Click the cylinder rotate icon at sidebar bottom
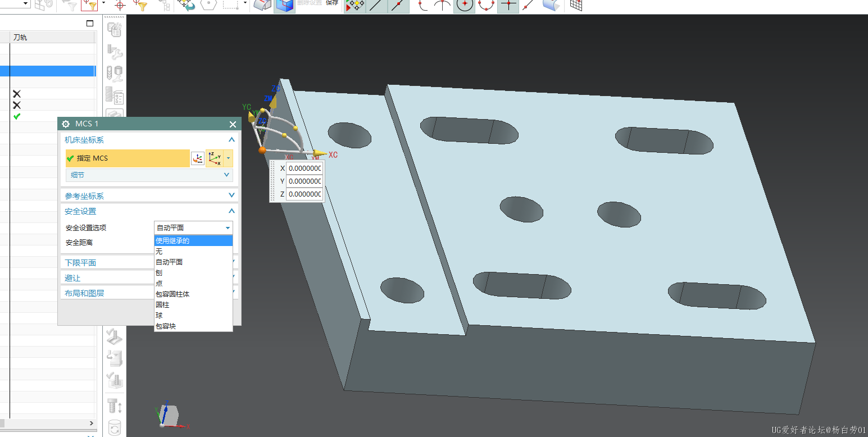Image resolution: width=868 pixels, height=437 pixels. coord(115,427)
